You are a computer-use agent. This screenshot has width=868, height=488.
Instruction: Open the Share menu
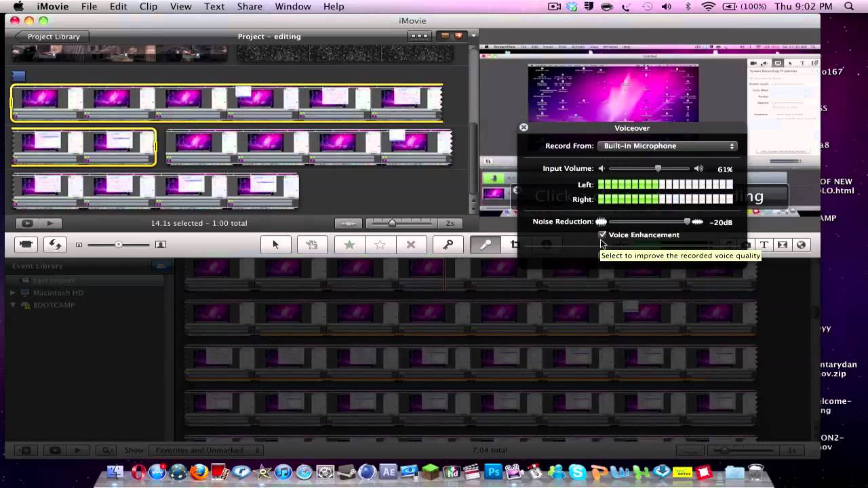pos(250,6)
